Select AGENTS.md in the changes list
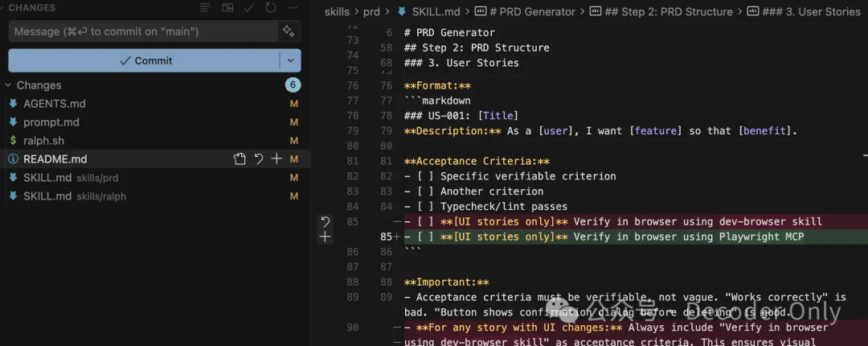Screen dimensions: 868x346 [54, 104]
